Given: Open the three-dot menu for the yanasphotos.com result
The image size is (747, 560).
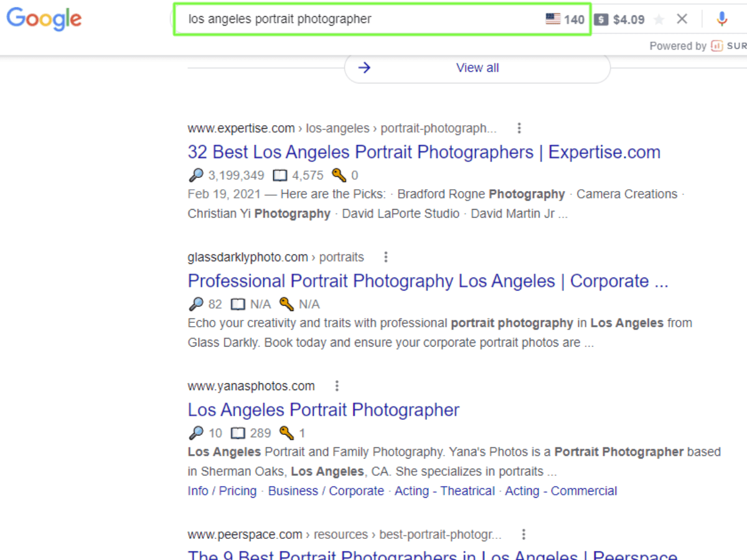Looking at the screenshot, I should pyautogui.click(x=337, y=386).
